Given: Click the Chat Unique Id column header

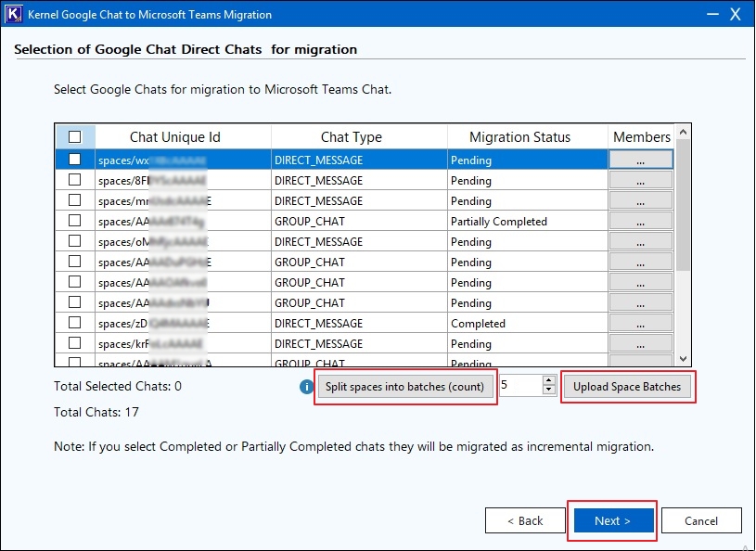Looking at the screenshot, I should coord(184,137).
